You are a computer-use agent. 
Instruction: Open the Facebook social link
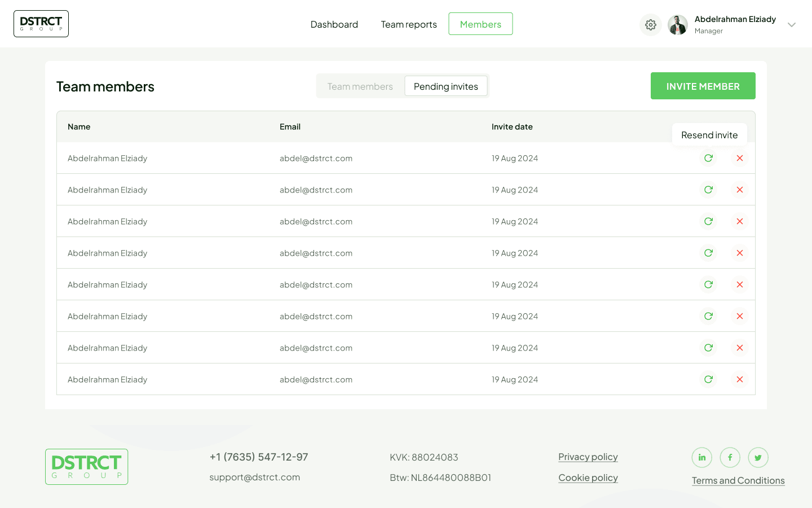coord(730,457)
